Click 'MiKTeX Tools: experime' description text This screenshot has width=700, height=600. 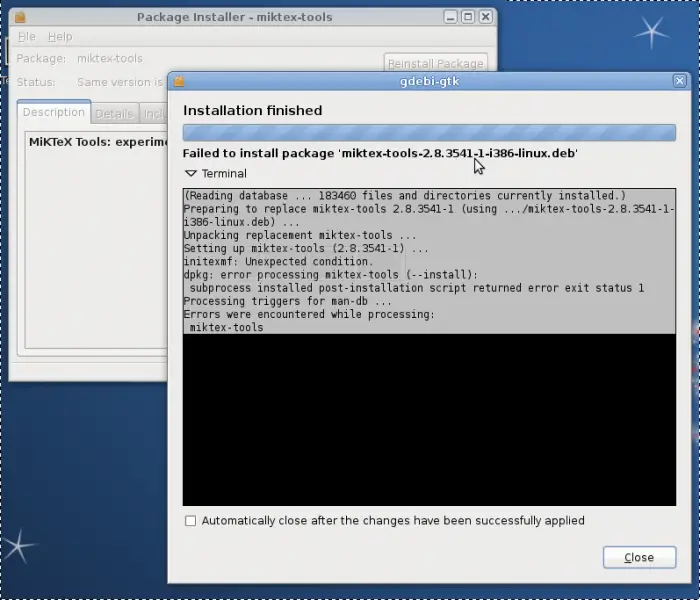98,142
